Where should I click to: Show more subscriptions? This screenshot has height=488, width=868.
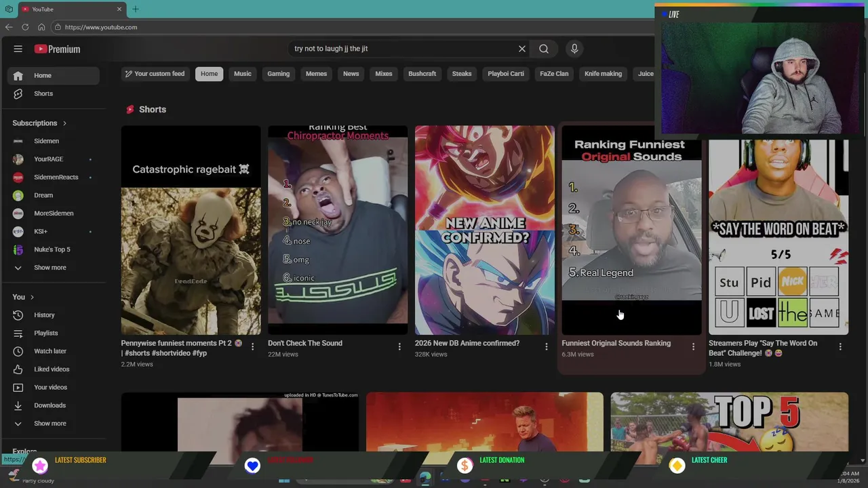53,268
